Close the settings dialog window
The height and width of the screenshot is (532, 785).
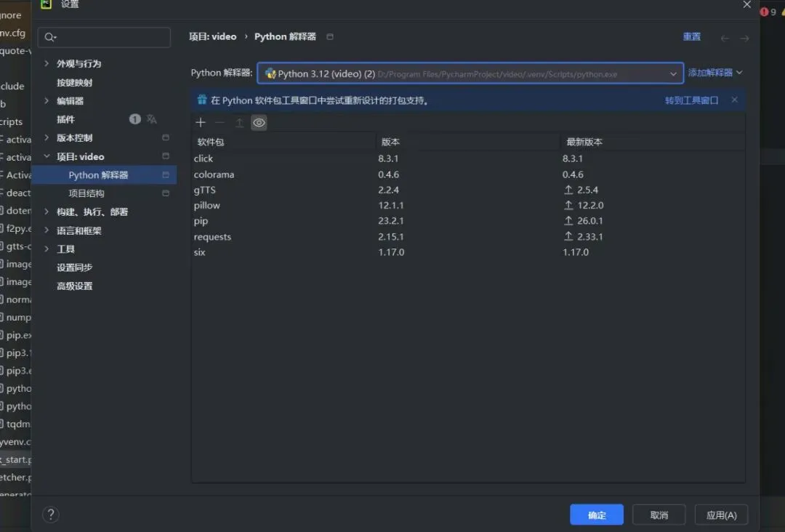coord(747,4)
